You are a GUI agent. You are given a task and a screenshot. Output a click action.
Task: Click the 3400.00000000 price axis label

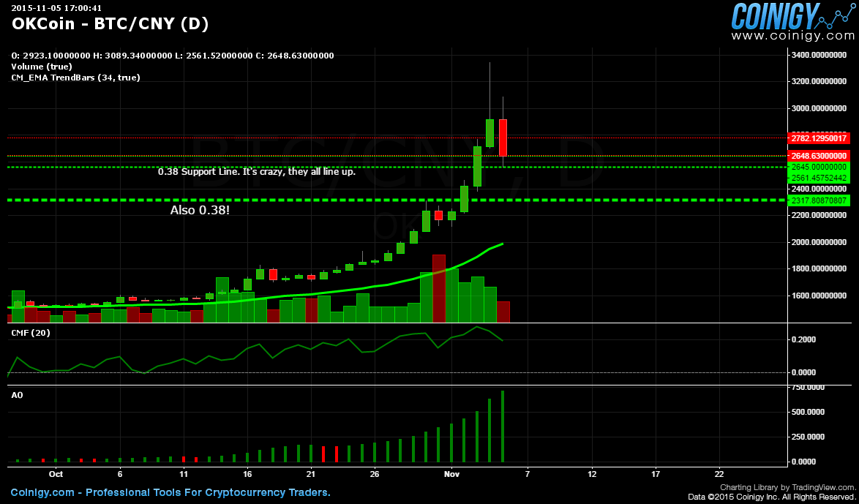point(818,55)
